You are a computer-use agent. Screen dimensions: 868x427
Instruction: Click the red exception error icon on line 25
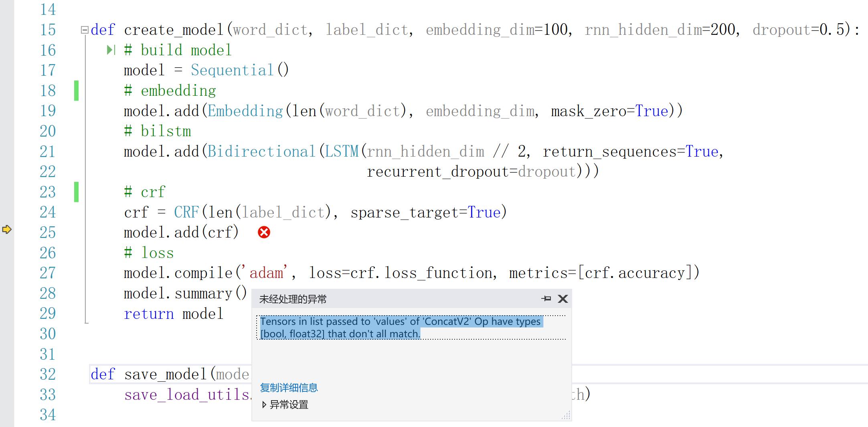pos(264,232)
